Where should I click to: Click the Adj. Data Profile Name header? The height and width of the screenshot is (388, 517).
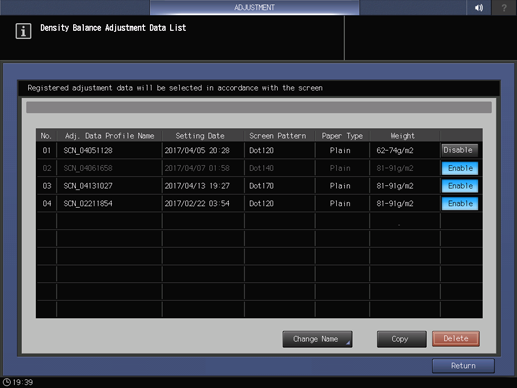(x=109, y=136)
